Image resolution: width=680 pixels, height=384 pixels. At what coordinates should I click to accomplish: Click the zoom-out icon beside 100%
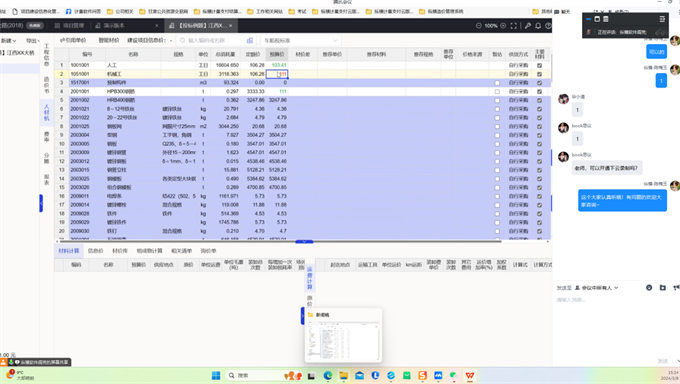tap(479, 26)
